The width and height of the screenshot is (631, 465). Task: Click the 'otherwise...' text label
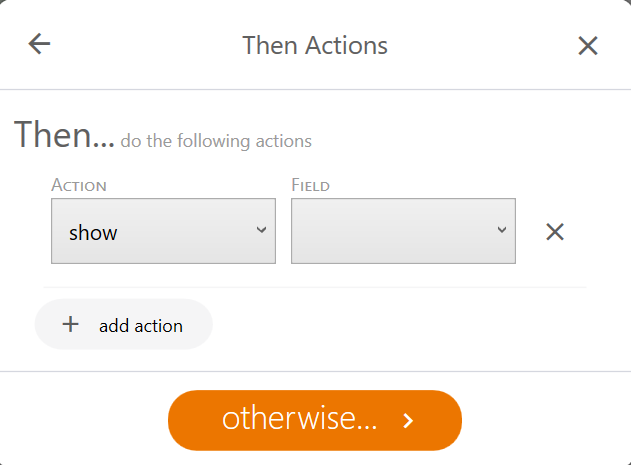(x=299, y=419)
